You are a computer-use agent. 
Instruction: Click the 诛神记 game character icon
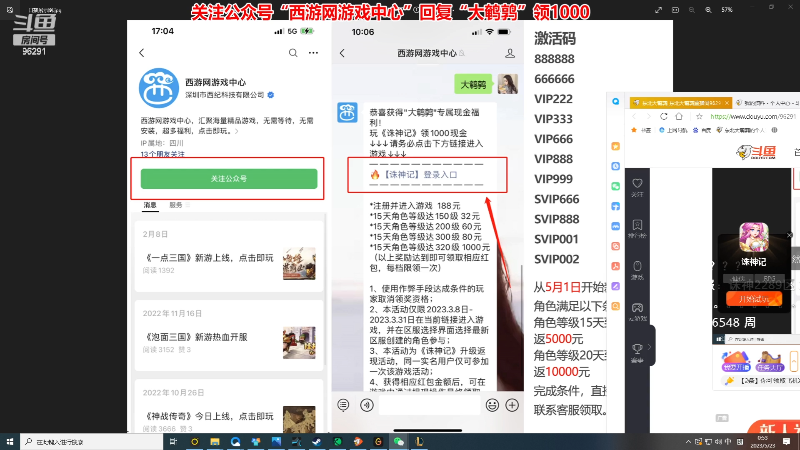754,238
